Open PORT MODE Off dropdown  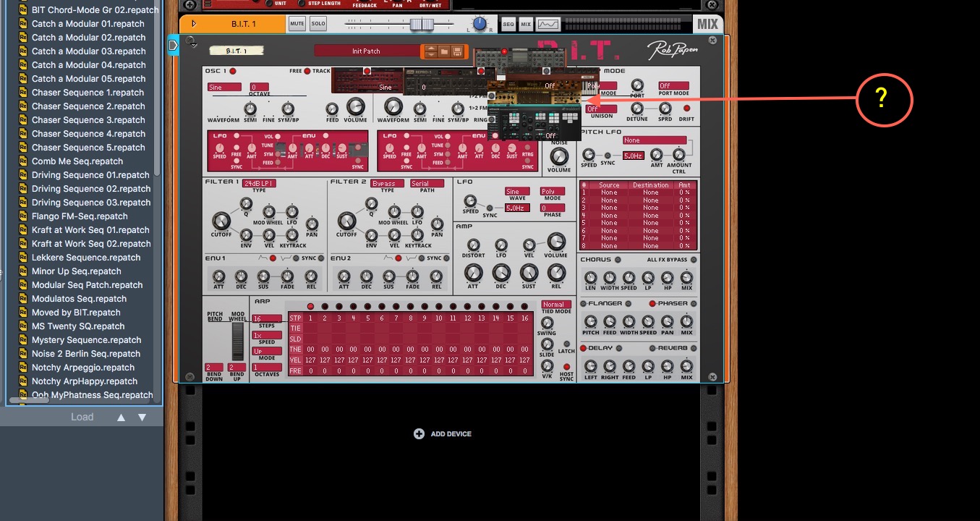(673, 86)
